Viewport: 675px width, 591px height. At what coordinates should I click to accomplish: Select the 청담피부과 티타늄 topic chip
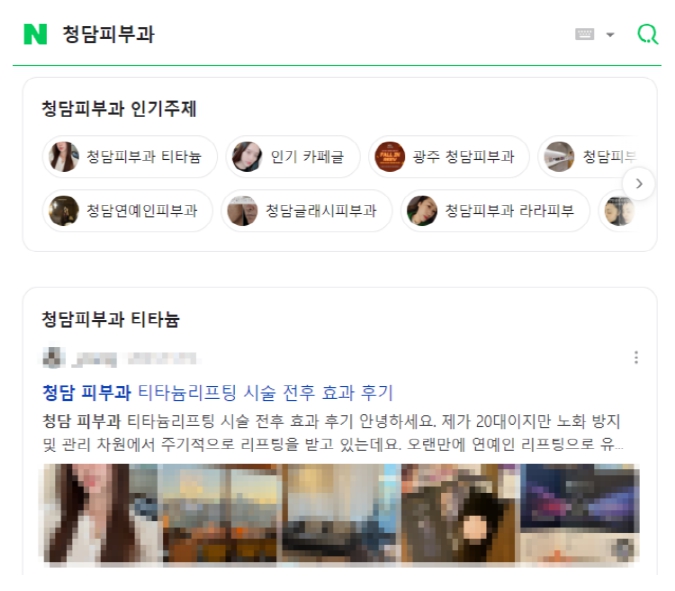click(x=130, y=157)
